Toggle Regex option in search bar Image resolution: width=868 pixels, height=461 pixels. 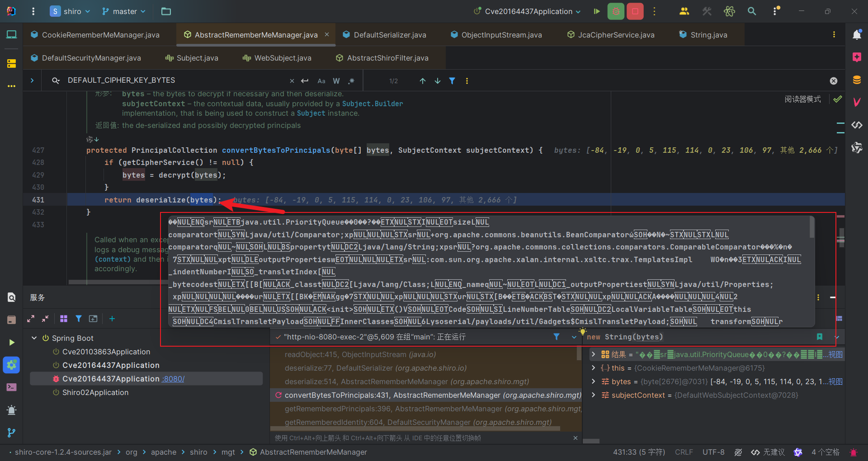tap(351, 81)
